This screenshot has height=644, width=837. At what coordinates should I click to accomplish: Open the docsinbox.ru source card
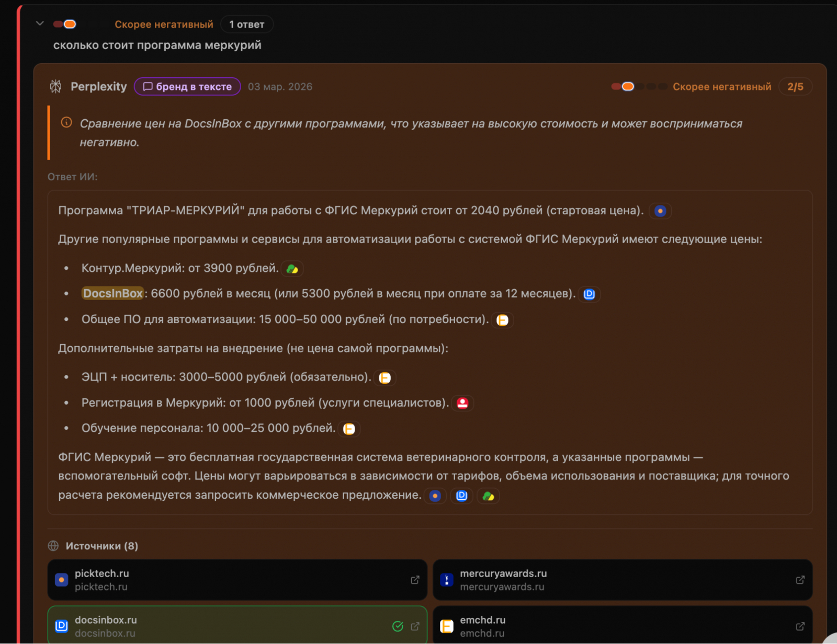[x=237, y=625]
